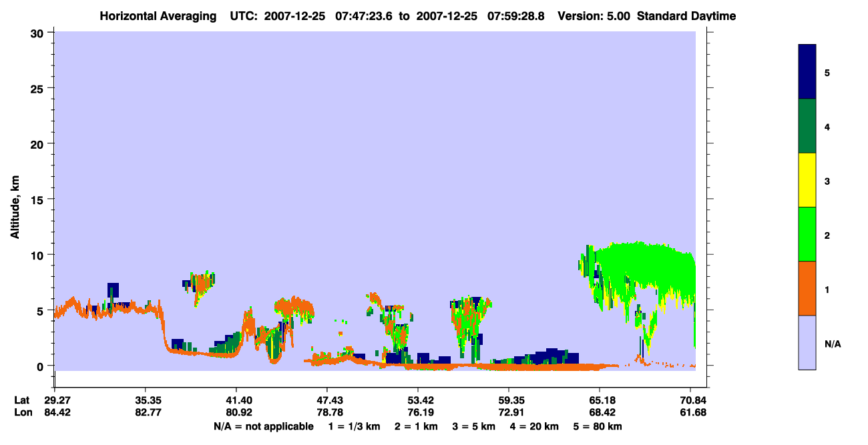
Task: Click the colorbar 'N/A' label
Action: point(833,344)
